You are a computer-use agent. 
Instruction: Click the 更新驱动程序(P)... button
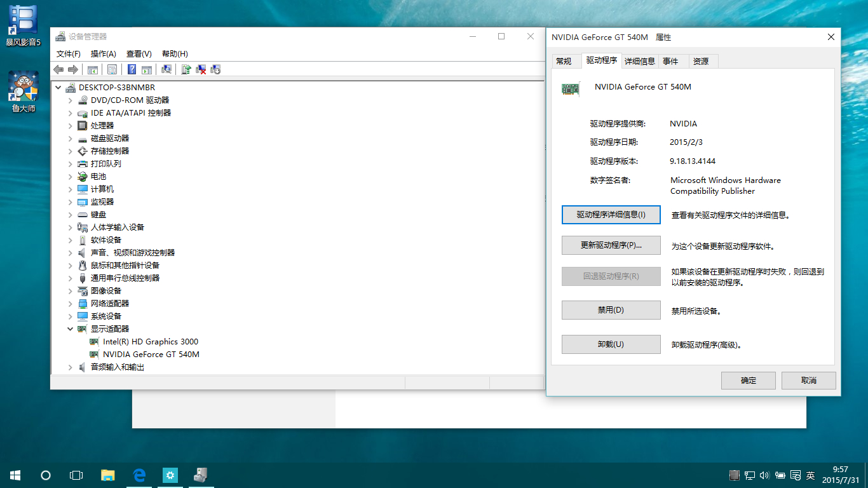(611, 245)
